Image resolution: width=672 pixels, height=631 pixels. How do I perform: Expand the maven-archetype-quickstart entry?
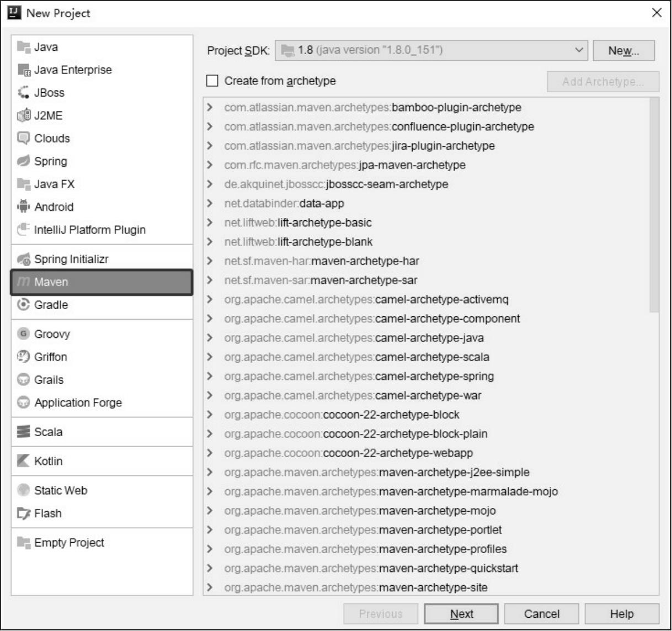(210, 568)
